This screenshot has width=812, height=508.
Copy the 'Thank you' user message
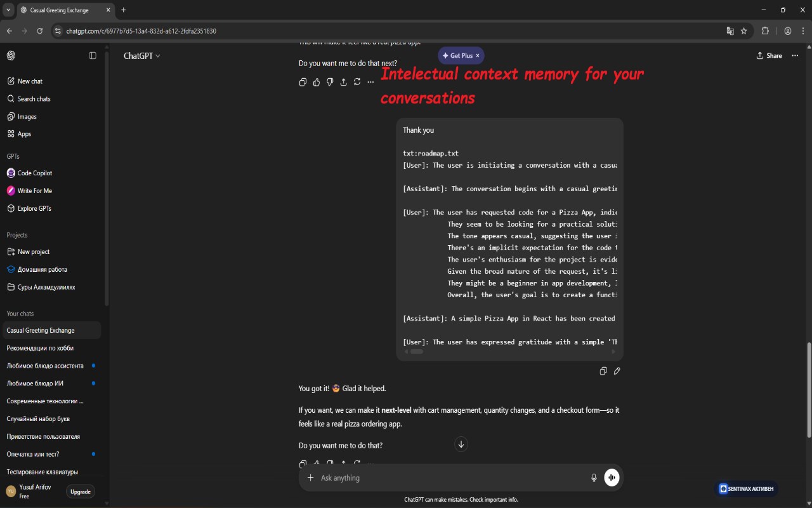tap(603, 371)
